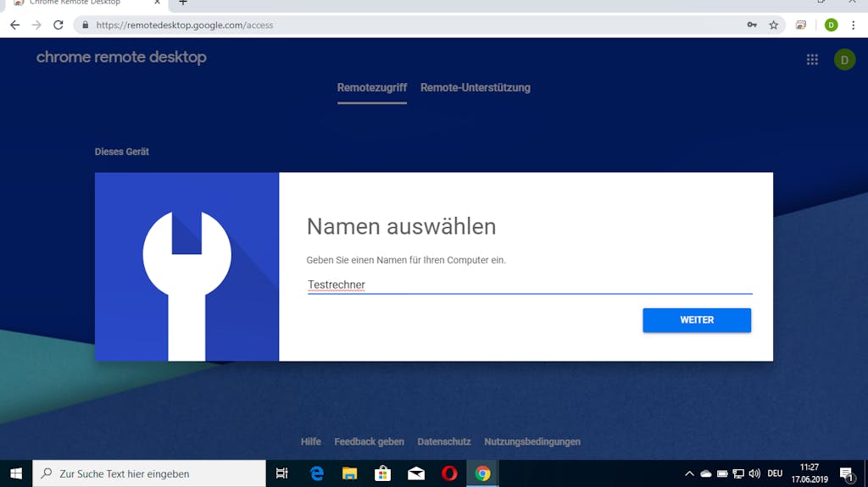Screen dimensions: 868x487
Task: Click the chrome remote desktop logo text
Action: click(121, 57)
